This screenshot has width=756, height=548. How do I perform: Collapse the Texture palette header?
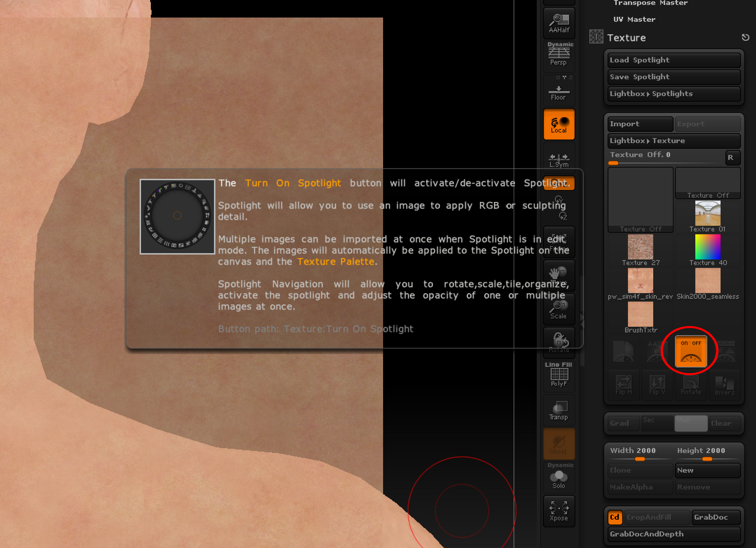click(626, 38)
